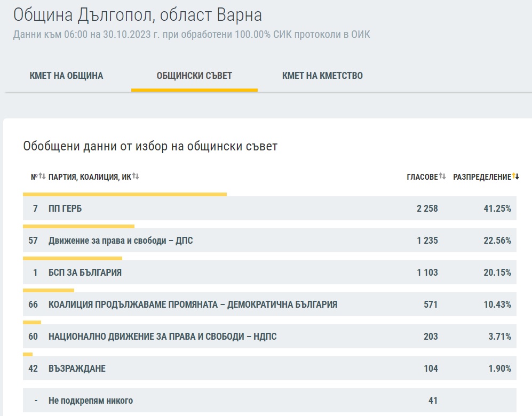Click party number 42 cell
This screenshot has height=416, width=532.
tap(33, 368)
